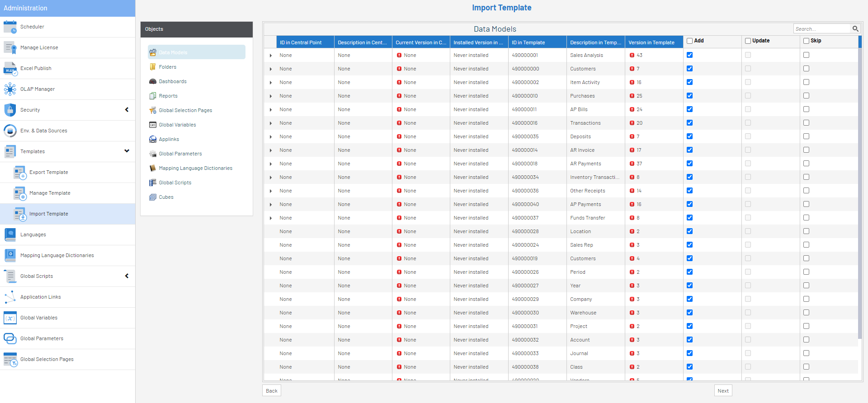Click the search magnifier icon

point(855,29)
